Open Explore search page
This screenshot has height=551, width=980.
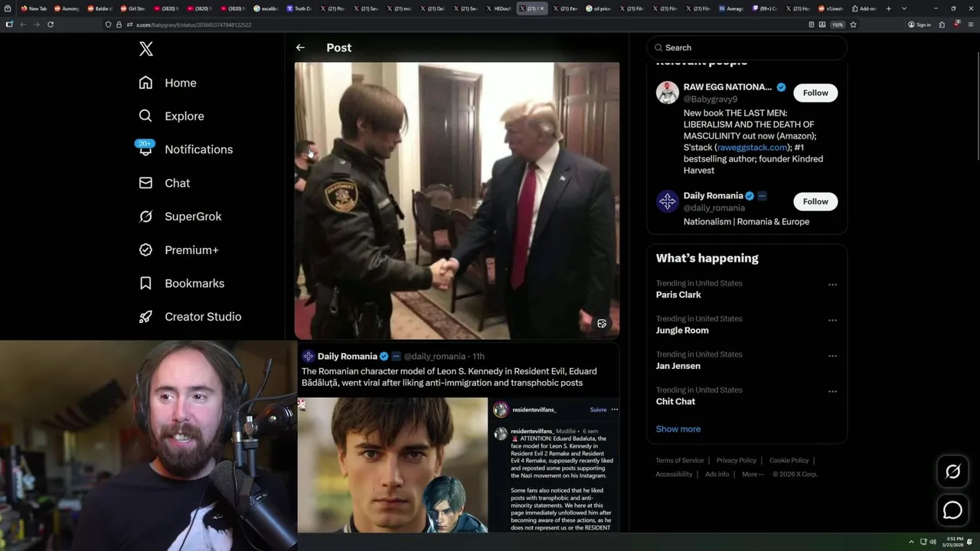coord(171,116)
